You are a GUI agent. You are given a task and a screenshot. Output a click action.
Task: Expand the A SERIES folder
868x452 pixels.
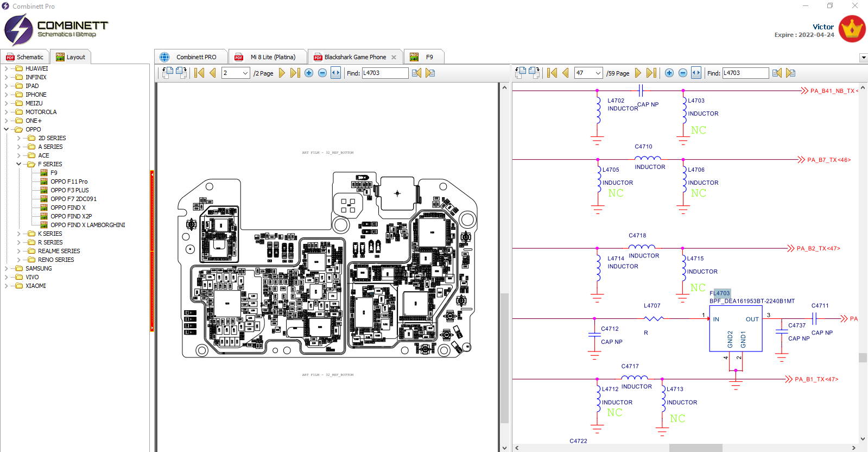tap(18, 147)
